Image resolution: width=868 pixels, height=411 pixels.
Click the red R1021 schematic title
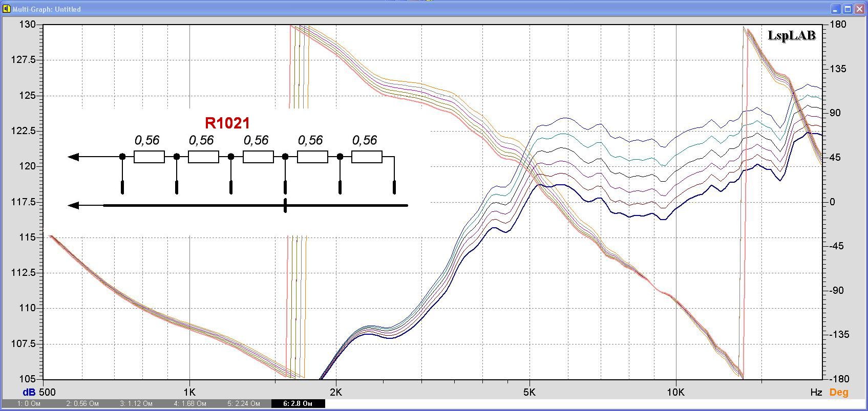(227, 123)
